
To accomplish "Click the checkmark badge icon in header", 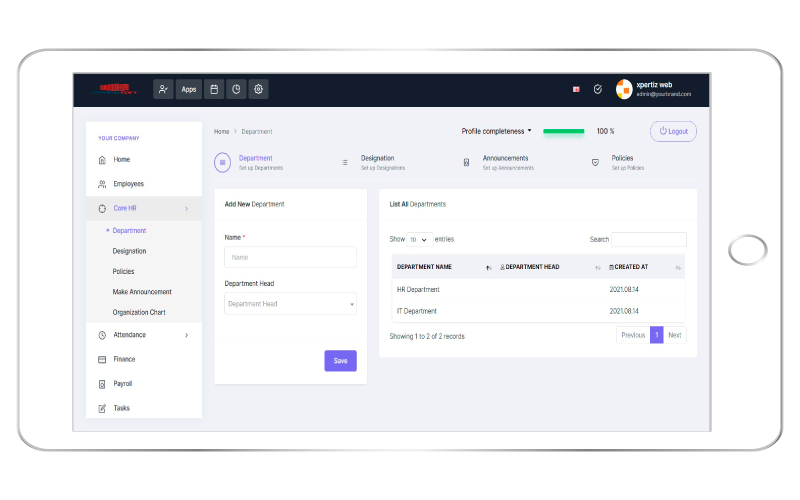I will [597, 89].
